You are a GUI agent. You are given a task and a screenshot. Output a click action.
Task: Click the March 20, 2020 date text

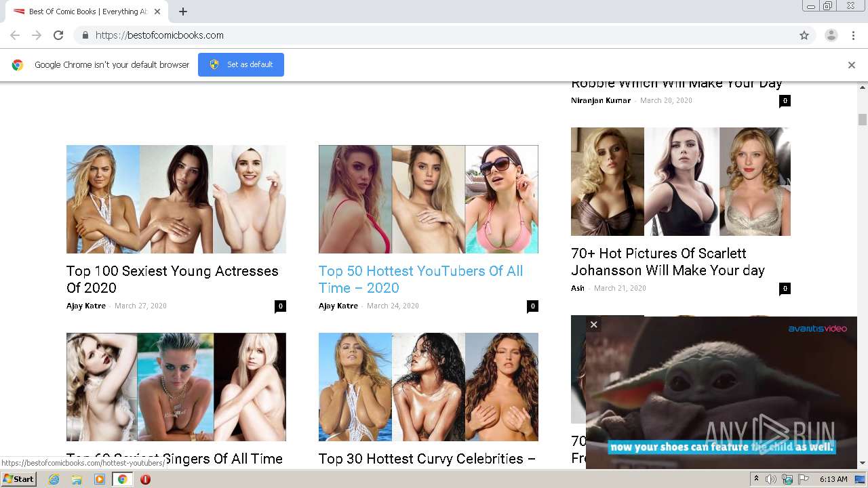click(666, 100)
